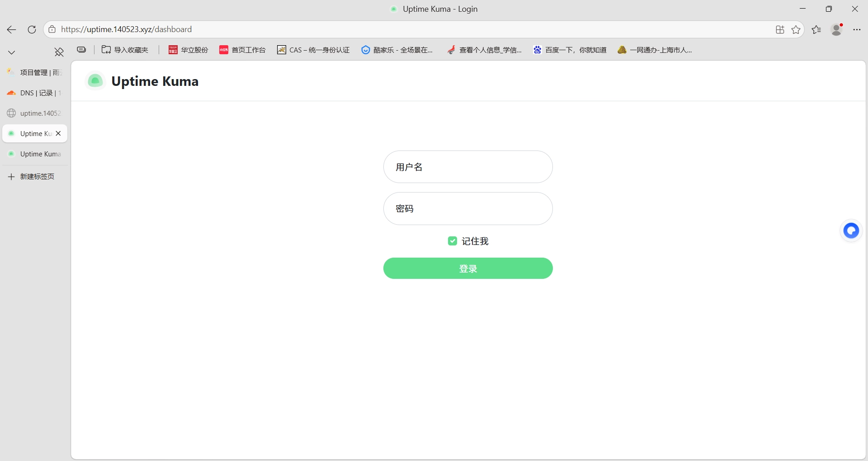The image size is (868, 461).
Task: Minimize the browser window
Action: [803, 9]
